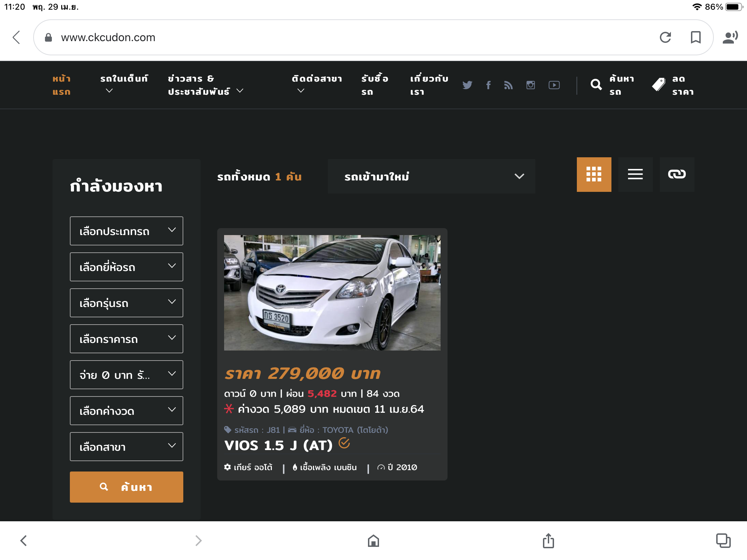Tap the browser bookmark icon

click(x=695, y=37)
